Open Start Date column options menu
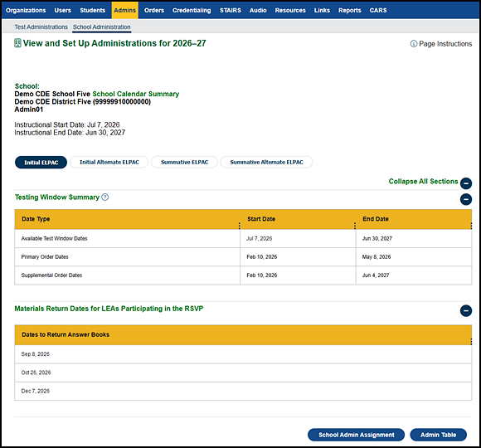This screenshot has width=481, height=448. pyautogui.click(x=355, y=226)
